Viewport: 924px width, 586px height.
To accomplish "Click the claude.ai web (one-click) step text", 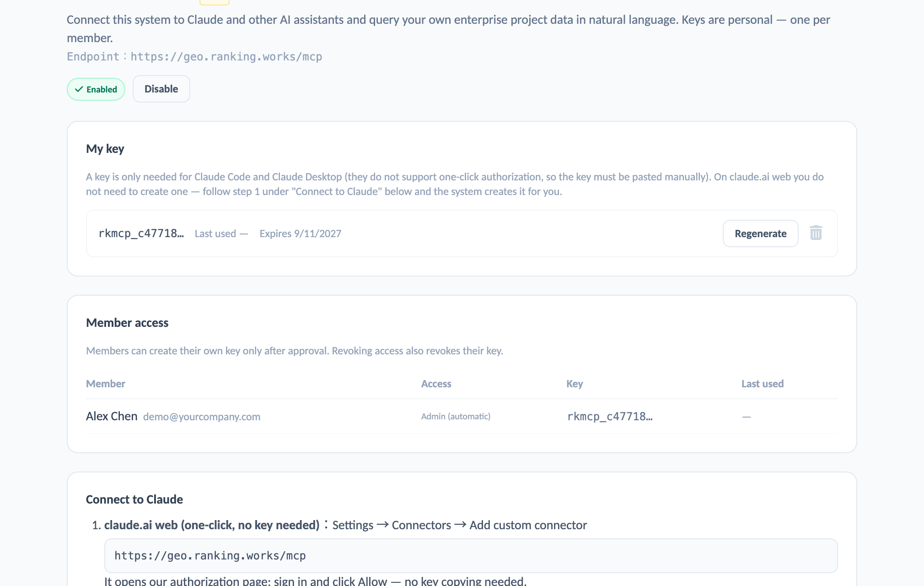I will pos(212,525).
